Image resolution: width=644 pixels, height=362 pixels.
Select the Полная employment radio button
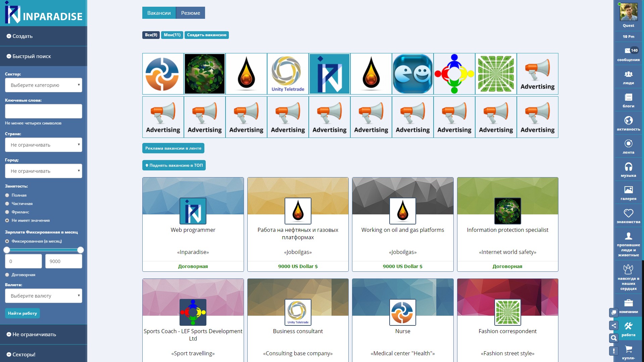point(7,195)
